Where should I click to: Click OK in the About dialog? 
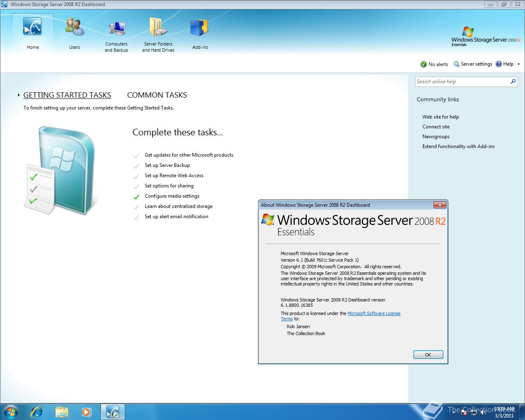coord(428,355)
